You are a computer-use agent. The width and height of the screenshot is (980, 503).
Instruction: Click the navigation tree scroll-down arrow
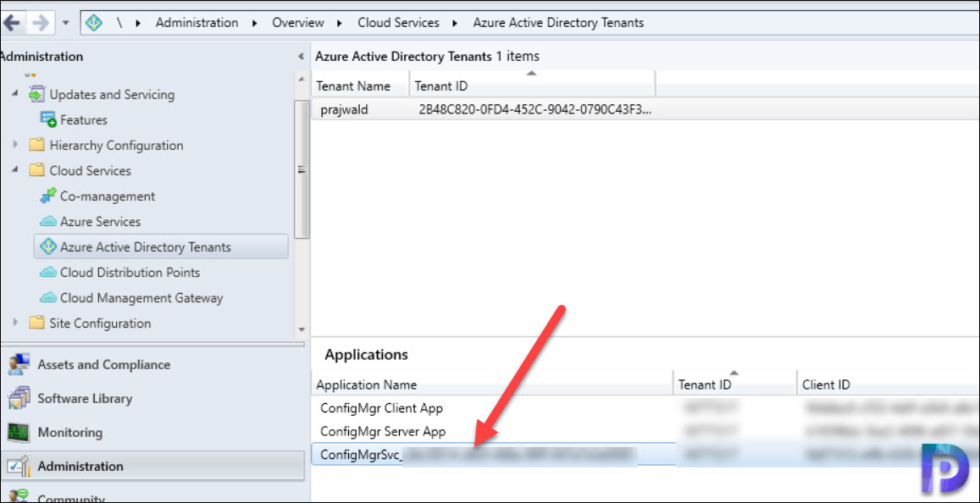302,329
